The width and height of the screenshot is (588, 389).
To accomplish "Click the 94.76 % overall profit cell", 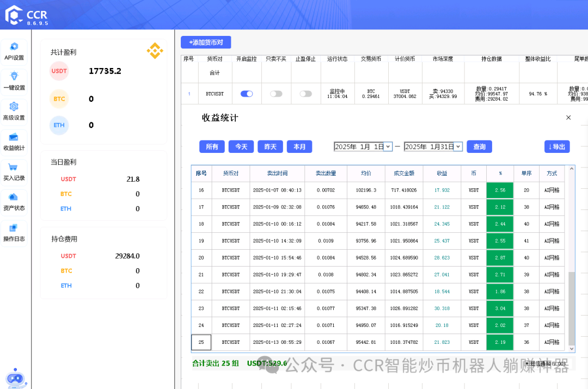I will (x=538, y=94).
